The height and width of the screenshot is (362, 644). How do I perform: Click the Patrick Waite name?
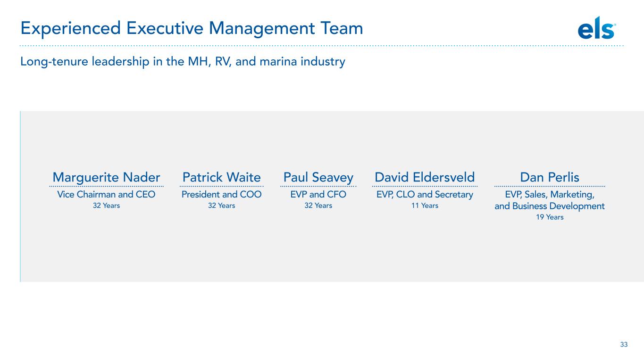[x=221, y=177]
